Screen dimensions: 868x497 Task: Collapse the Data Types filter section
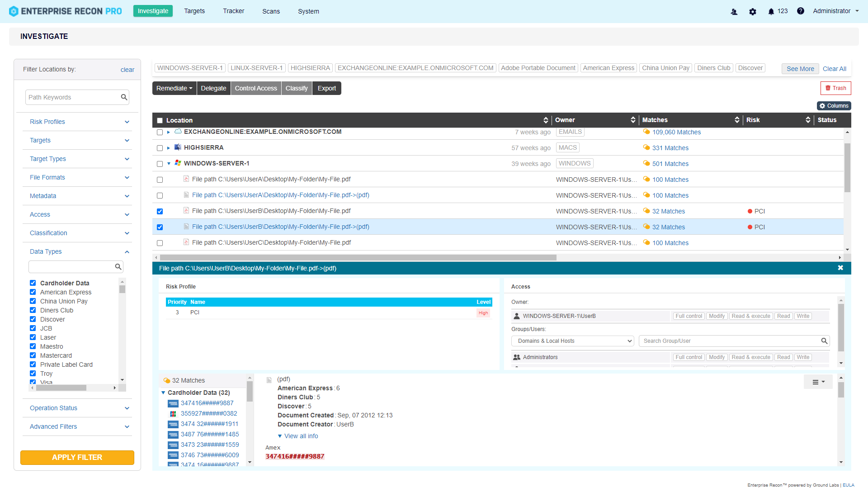coord(127,251)
